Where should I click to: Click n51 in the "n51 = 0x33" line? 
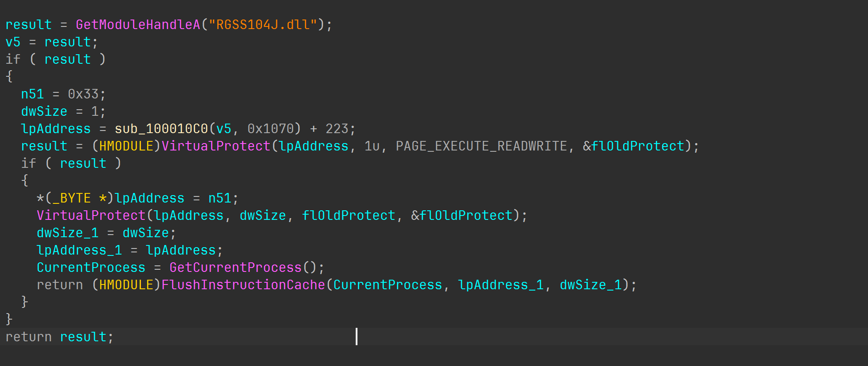click(x=33, y=94)
